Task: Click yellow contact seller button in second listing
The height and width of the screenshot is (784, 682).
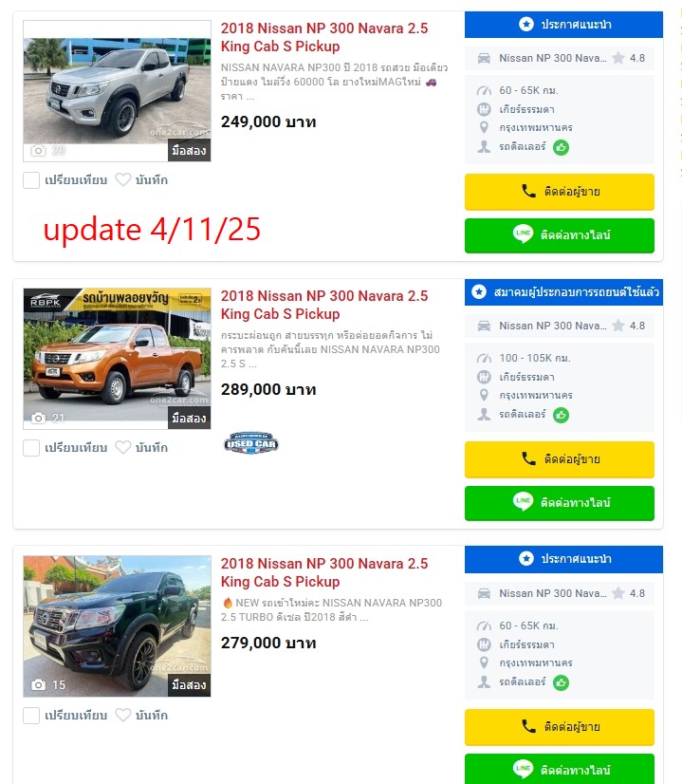Action: coord(559,459)
